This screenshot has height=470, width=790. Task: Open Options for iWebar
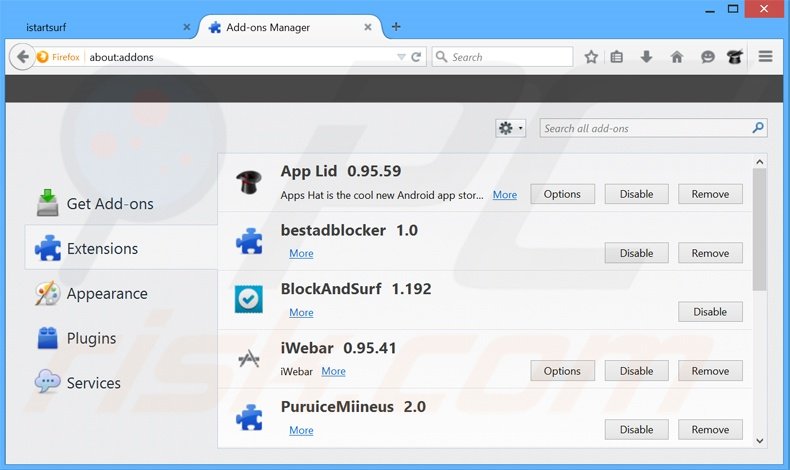pyautogui.click(x=562, y=371)
